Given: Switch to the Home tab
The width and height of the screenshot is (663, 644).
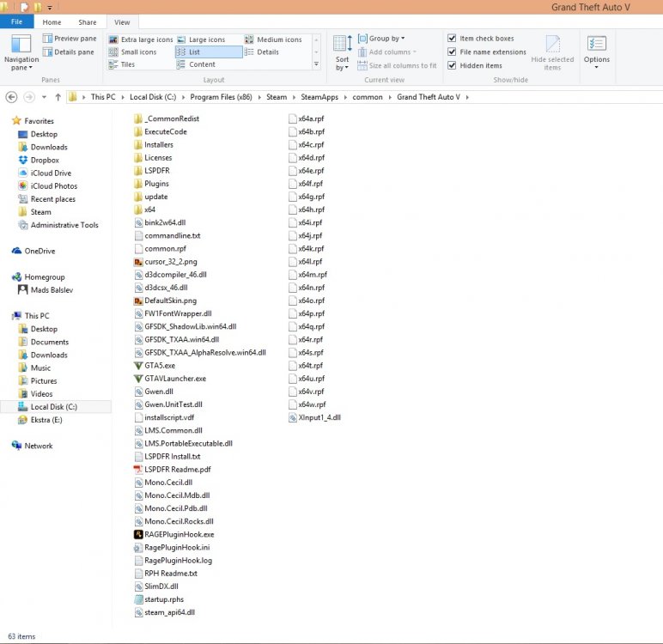Looking at the screenshot, I should pyautogui.click(x=52, y=22).
